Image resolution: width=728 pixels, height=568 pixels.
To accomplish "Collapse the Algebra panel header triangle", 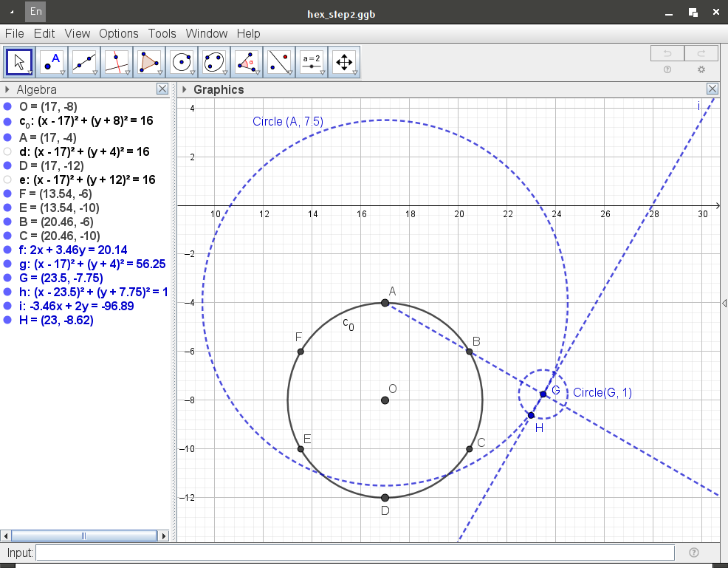I will click(7, 89).
